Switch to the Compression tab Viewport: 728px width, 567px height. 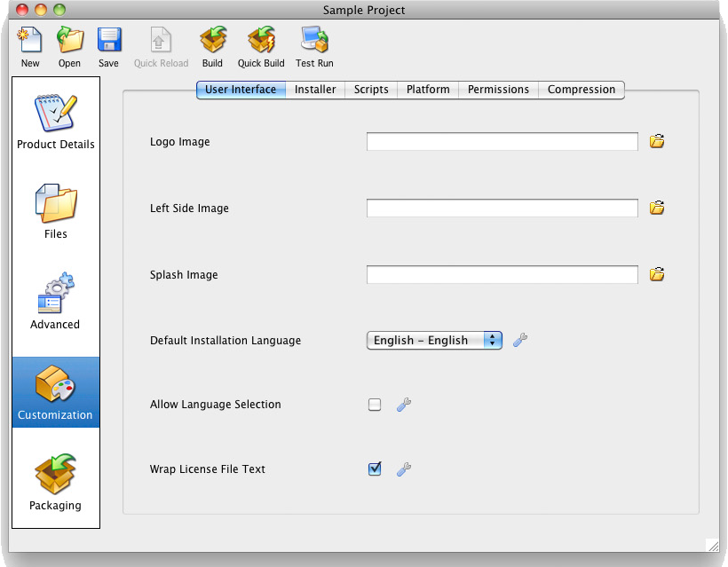pos(582,90)
